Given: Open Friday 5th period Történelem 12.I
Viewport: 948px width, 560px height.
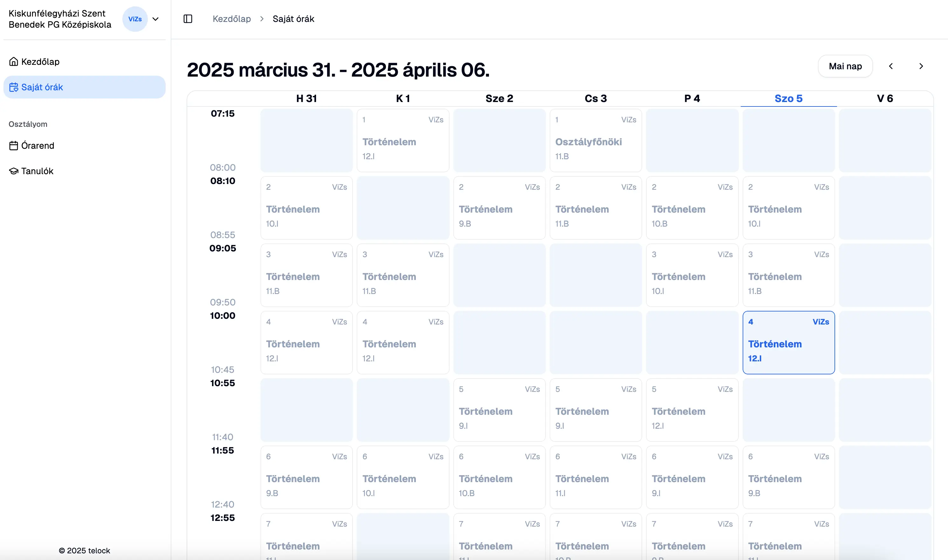Looking at the screenshot, I should [x=692, y=410].
